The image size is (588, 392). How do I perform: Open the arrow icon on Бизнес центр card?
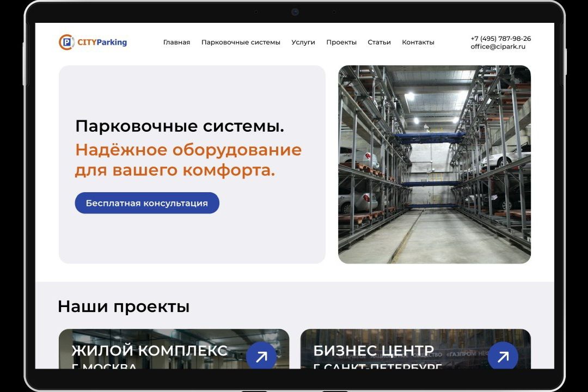tap(503, 357)
